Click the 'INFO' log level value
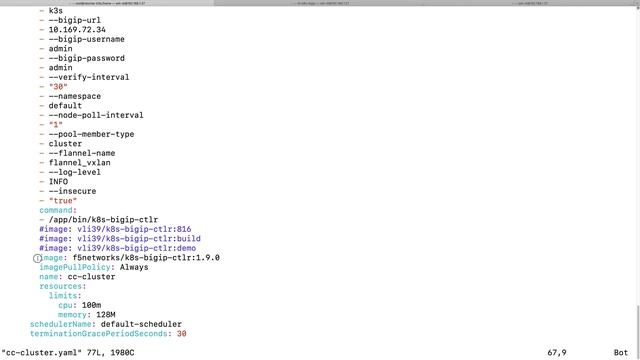 pyautogui.click(x=58, y=182)
